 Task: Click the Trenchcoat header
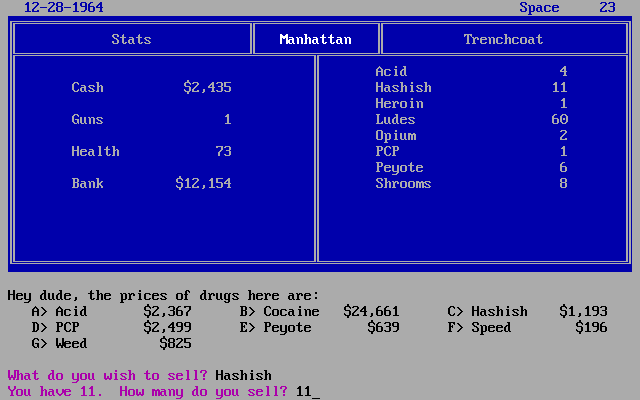503,39
